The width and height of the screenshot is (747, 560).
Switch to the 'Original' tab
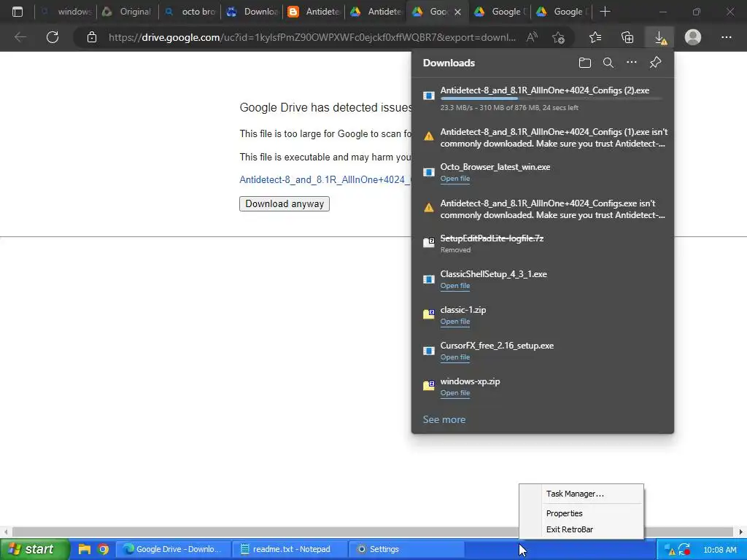coord(127,12)
